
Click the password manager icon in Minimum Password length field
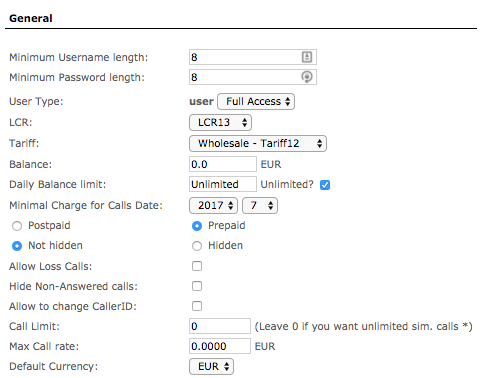(307, 77)
